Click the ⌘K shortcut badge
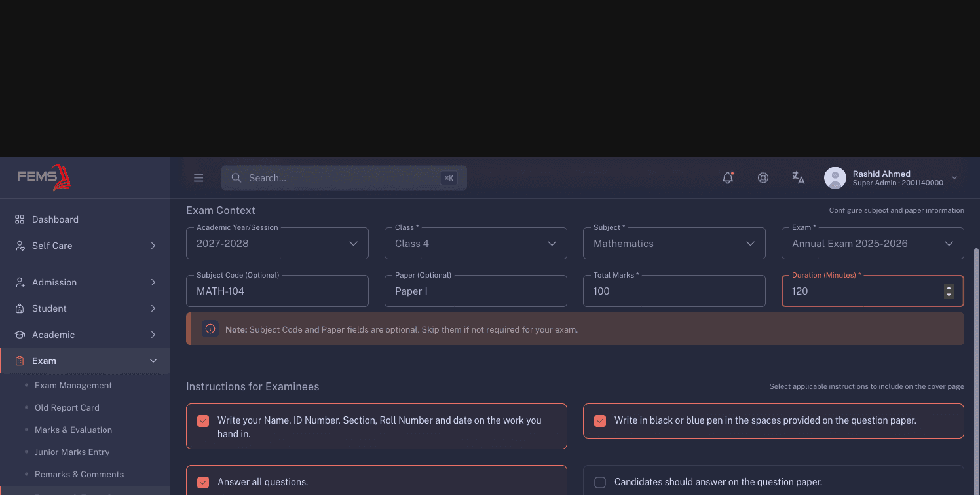 449,178
